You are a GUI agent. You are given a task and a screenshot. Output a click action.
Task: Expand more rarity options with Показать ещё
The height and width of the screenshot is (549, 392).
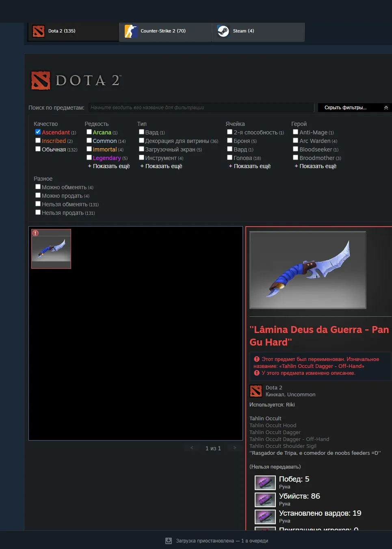(109, 166)
